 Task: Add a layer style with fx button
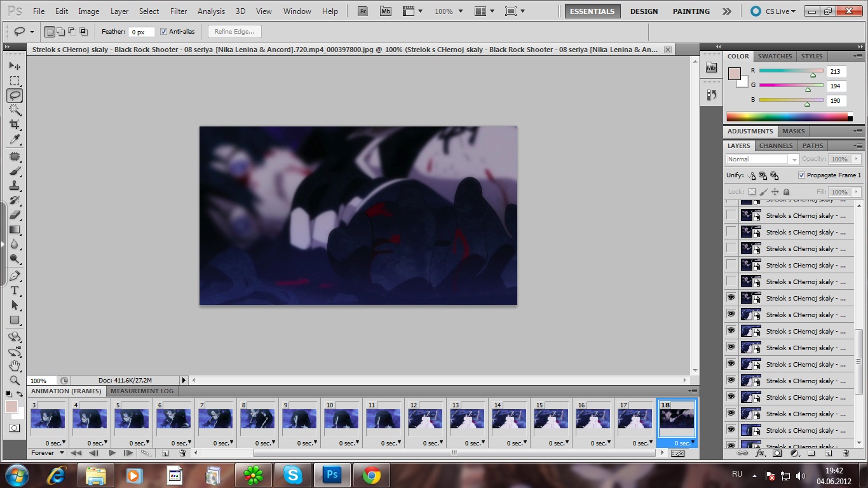760,453
